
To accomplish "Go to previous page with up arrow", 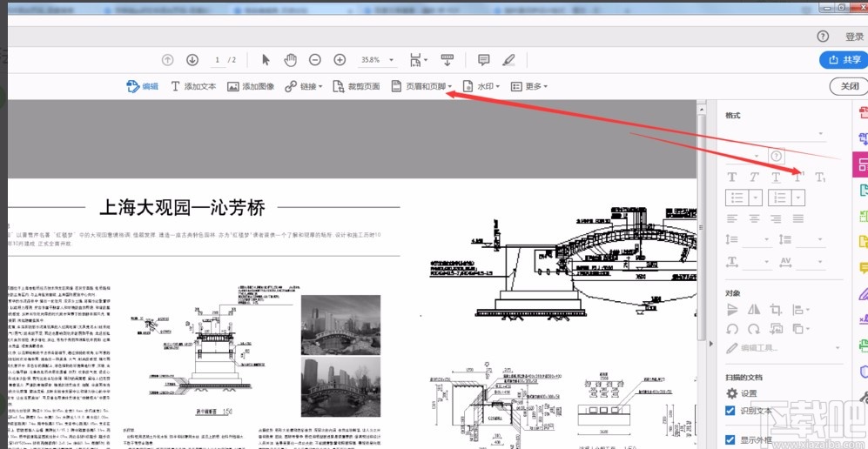I will pyautogui.click(x=168, y=60).
